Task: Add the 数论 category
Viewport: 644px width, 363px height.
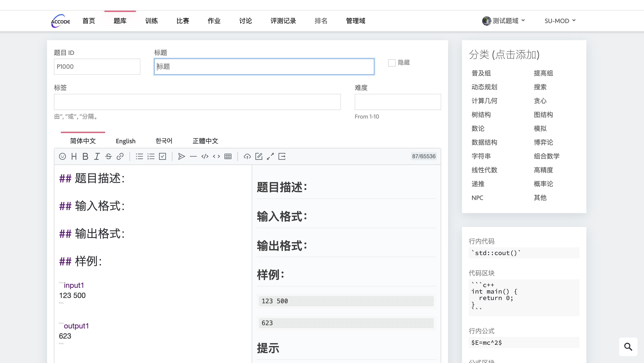Action: (478, 128)
